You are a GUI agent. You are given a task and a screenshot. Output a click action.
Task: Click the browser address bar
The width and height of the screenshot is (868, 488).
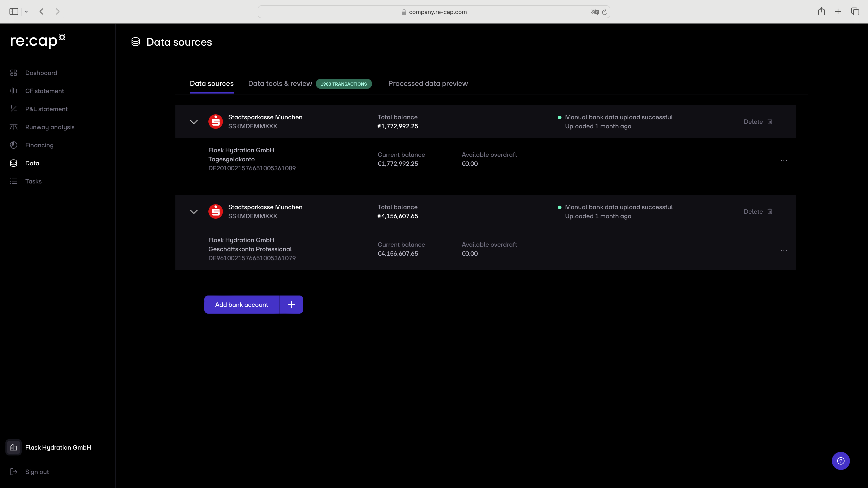click(434, 12)
